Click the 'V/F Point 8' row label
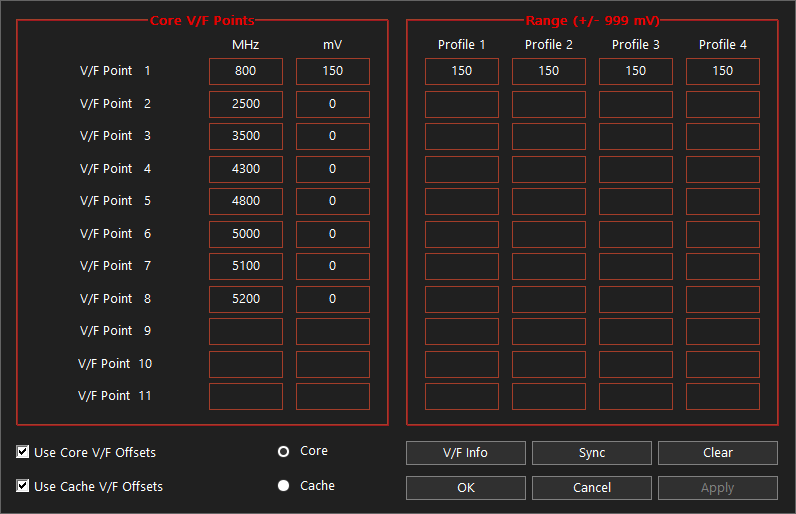 click(115, 298)
